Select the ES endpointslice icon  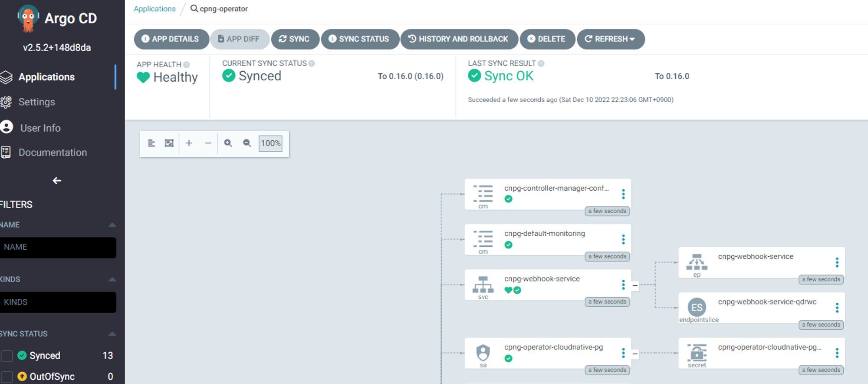697,307
